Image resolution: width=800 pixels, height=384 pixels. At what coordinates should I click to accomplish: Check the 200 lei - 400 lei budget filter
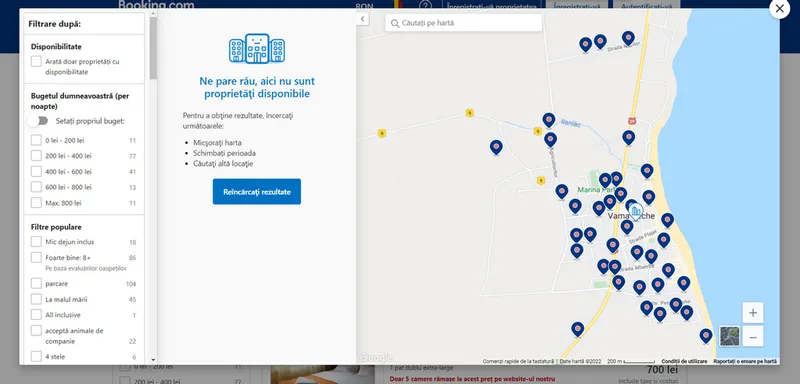36,156
